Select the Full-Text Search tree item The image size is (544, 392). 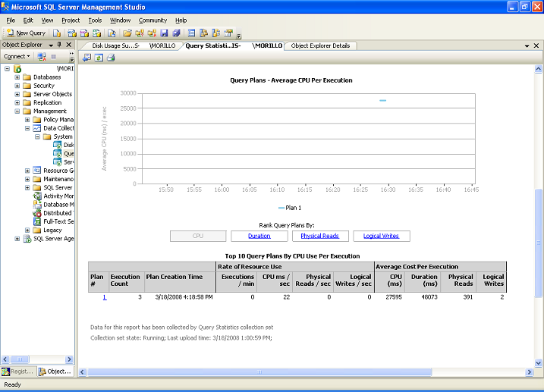coord(53,221)
